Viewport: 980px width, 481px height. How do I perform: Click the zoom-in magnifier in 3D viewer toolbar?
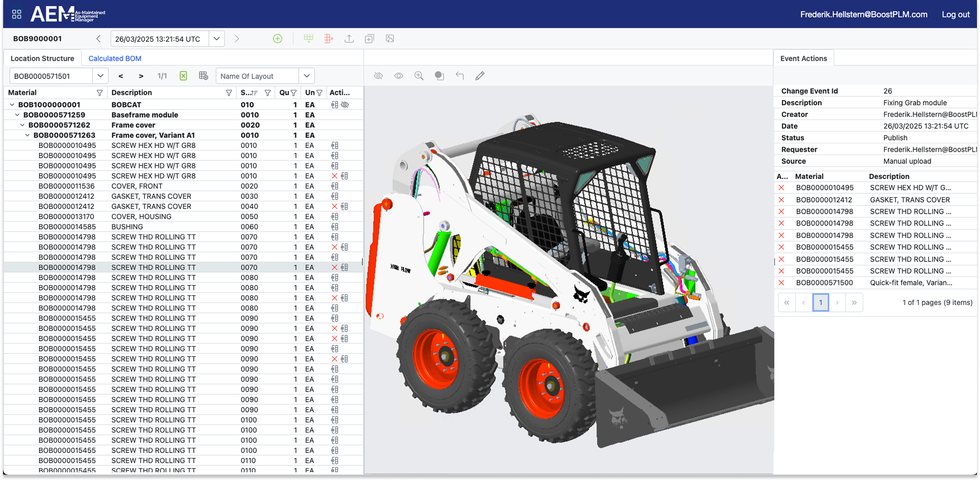tap(419, 76)
